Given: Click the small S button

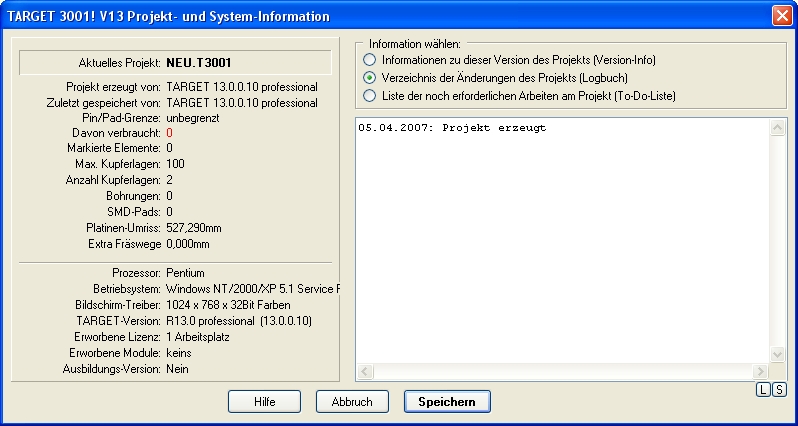Looking at the screenshot, I should tap(779, 389).
